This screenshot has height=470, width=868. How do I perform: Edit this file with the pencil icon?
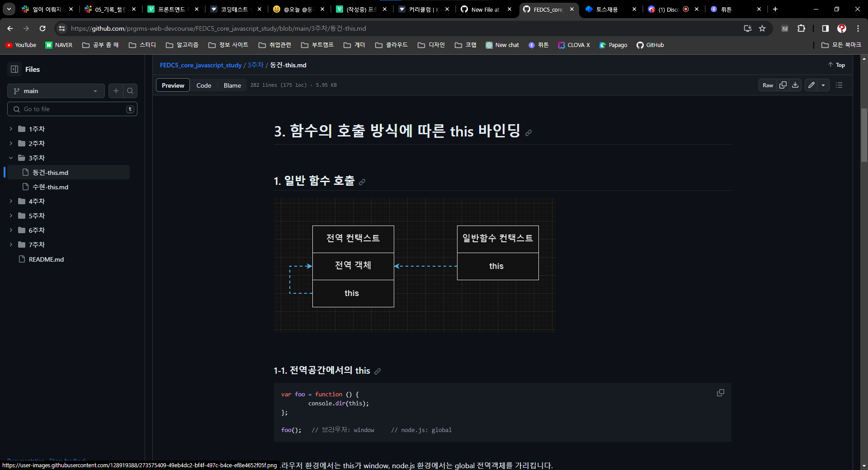(x=811, y=85)
